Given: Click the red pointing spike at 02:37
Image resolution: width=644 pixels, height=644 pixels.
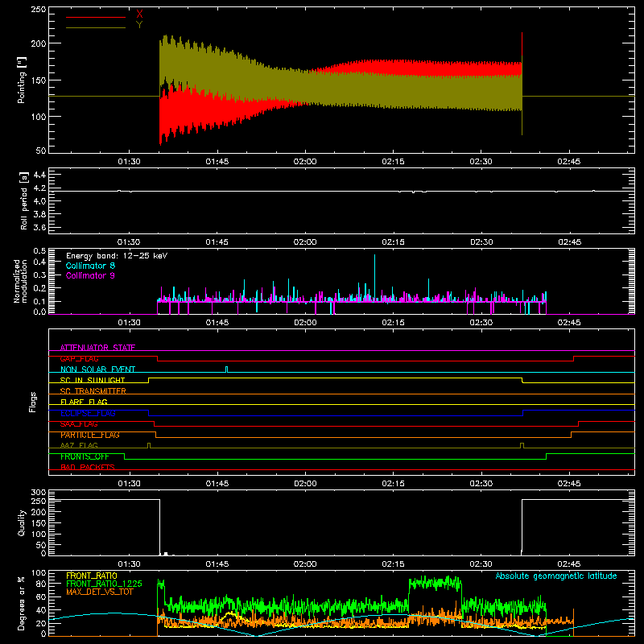Looking at the screenshot, I should coord(522,45).
